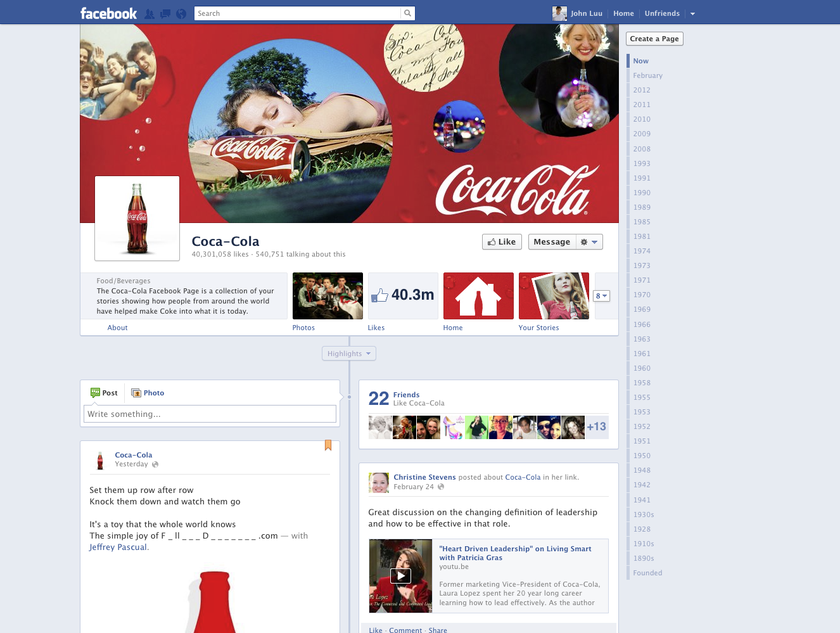Click Comment under Christine Stevens' post

pos(405,630)
